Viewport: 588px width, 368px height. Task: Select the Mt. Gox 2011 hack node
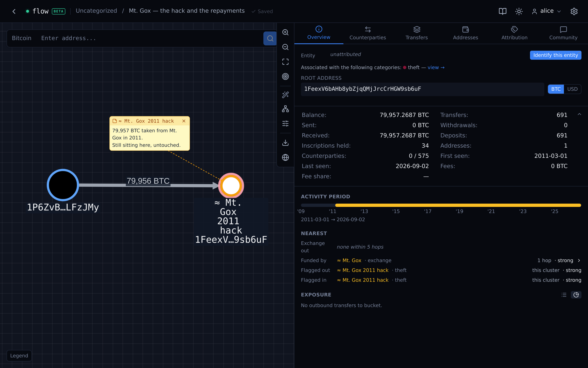pyautogui.click(x=231, y=186)
